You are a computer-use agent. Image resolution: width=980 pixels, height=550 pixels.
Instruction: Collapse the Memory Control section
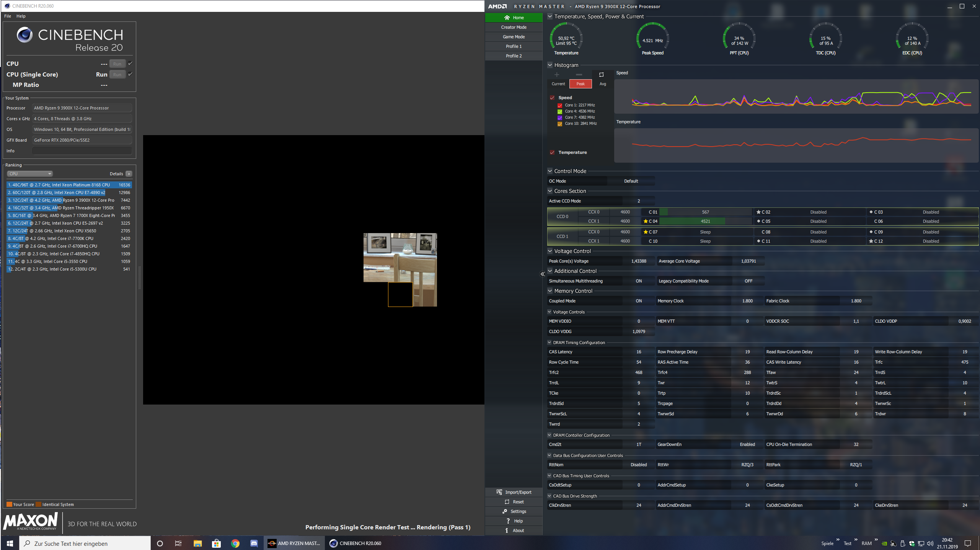pyautogui.click(x=550, y=291)
